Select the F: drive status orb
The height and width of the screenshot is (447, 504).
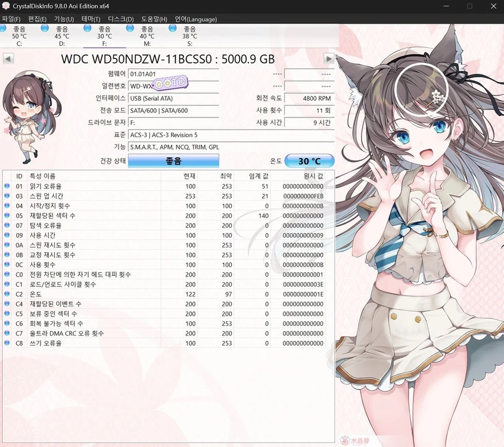pyautogui.click(x=87, y=28)
